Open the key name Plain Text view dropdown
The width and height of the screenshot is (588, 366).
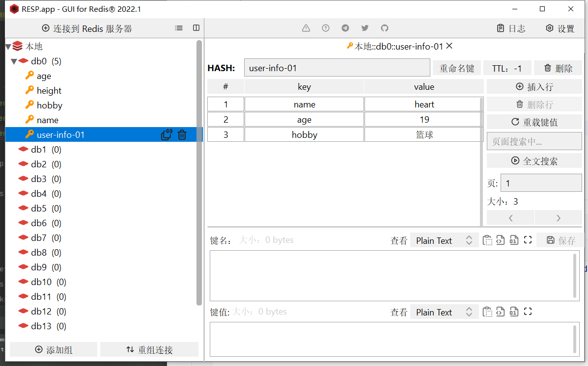[x=445, y=240]
